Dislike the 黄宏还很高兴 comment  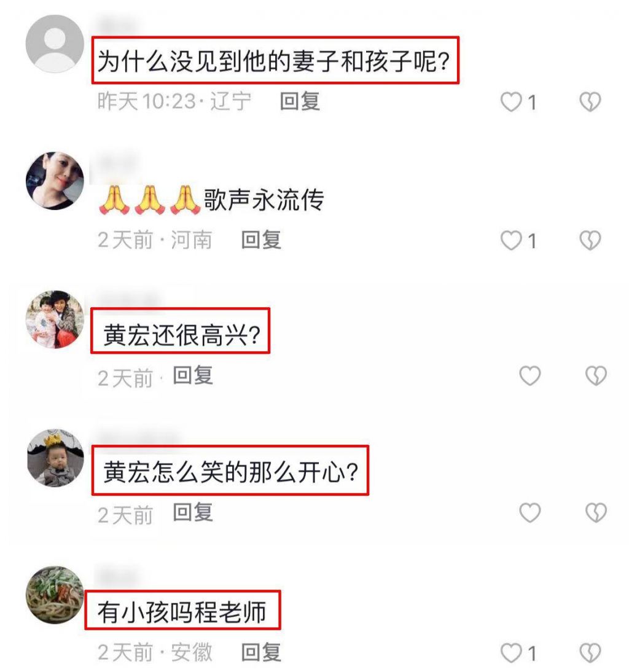(596, 376)
